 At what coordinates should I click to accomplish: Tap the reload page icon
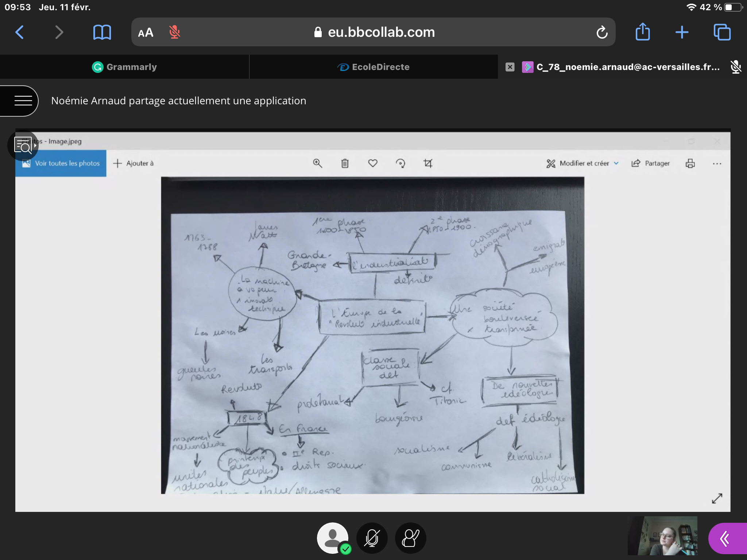click(x=602, y=32)
